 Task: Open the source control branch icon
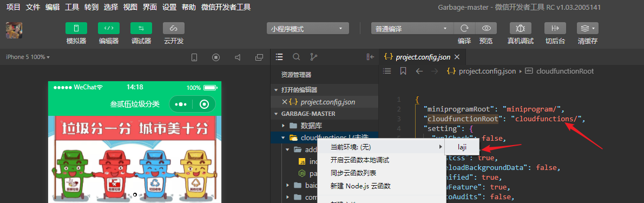point(313,57)
